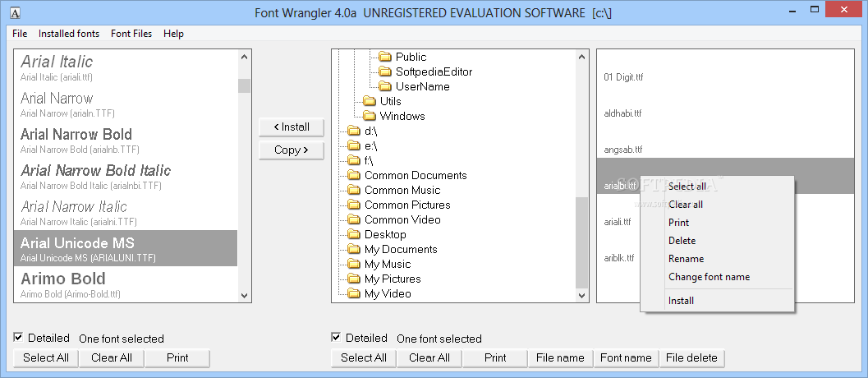Click Select All under folder tree

coord(364,358)
